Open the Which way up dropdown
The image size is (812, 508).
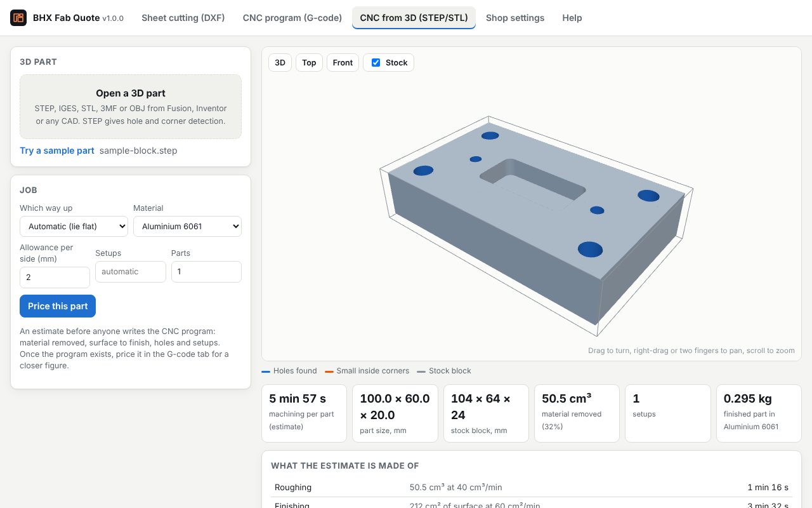tap(74, 226)
